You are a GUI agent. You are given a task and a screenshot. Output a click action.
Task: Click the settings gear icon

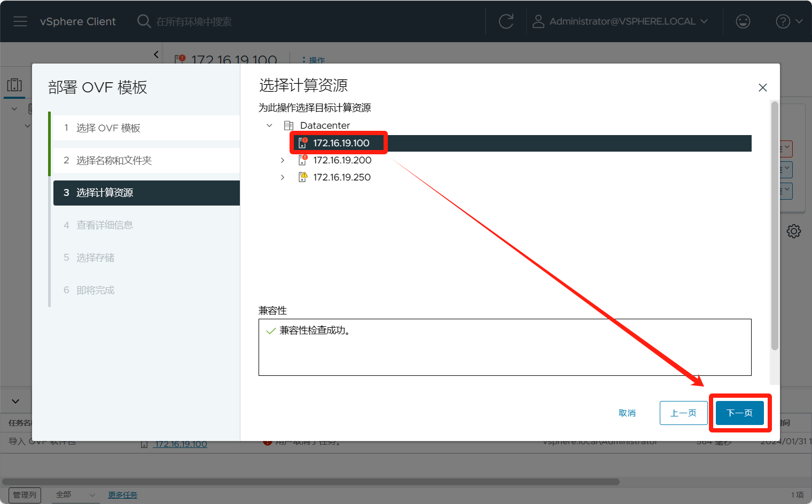[793, 231]
